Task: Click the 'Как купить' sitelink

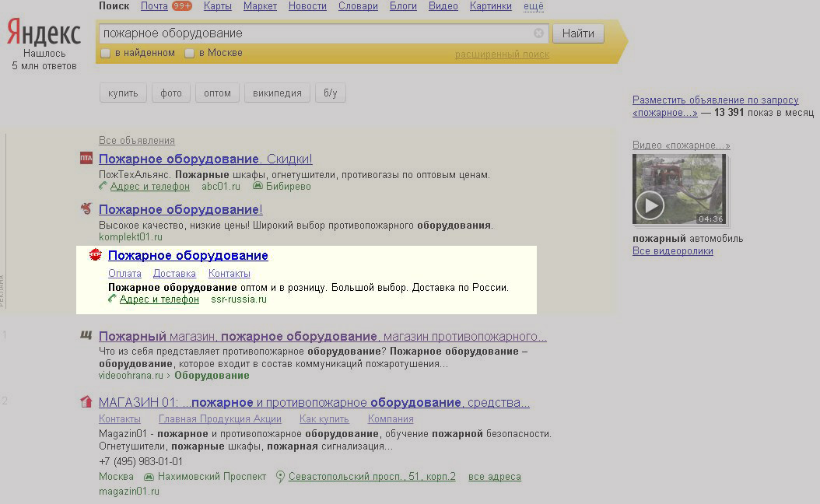Action: (x=324, y=418)
